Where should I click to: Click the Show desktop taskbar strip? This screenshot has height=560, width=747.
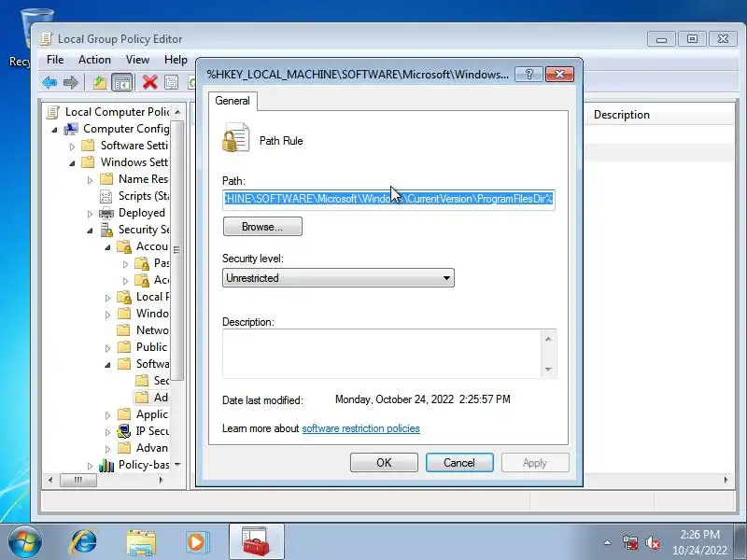click(x=742, y=542)
